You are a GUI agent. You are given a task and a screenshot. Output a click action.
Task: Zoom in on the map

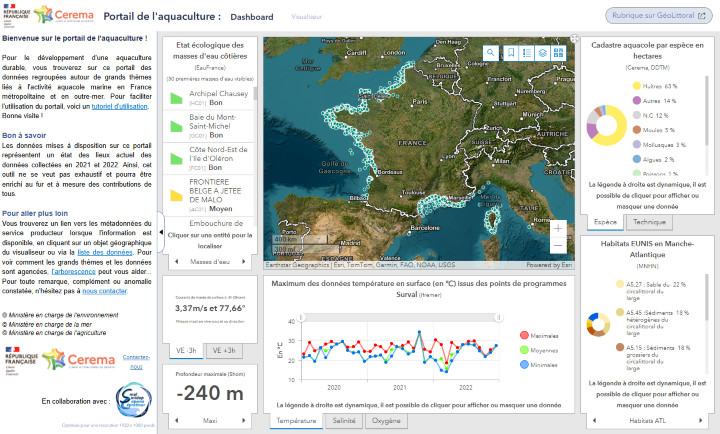tap(559, 228)
